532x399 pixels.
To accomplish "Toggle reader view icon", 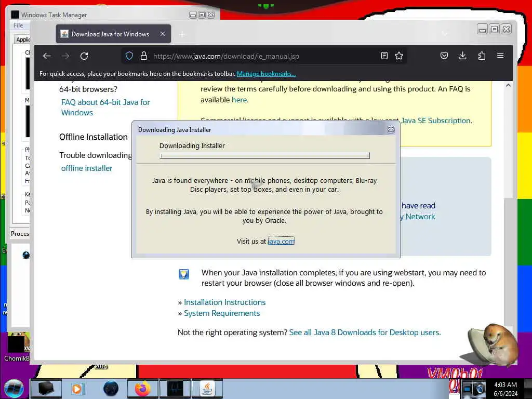I will pos(384,56).
